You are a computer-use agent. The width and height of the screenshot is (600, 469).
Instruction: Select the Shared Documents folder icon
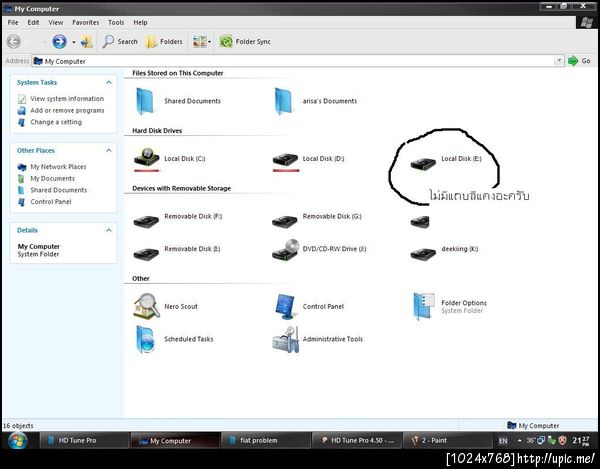pos(145,101)
